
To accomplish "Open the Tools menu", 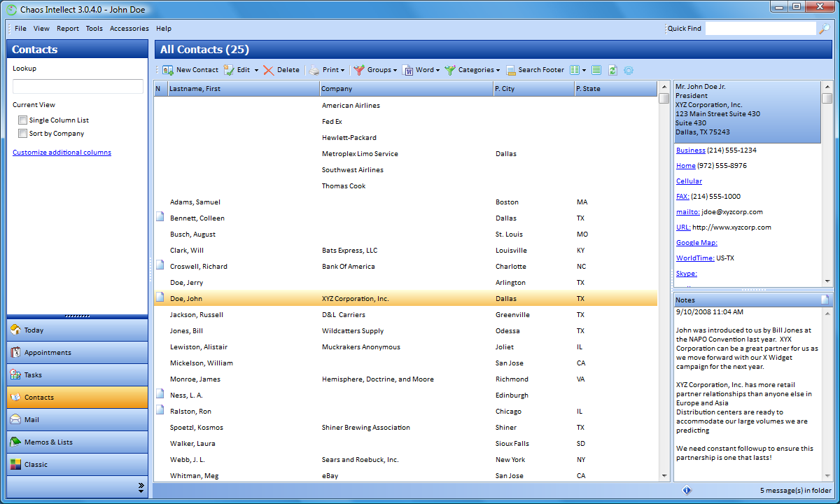I will pos(94,29).
